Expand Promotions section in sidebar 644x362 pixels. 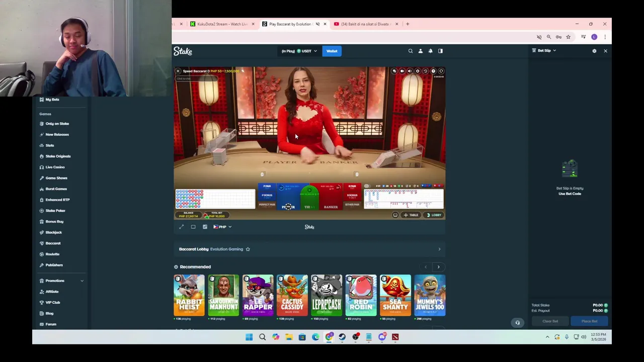pos(82,281)
